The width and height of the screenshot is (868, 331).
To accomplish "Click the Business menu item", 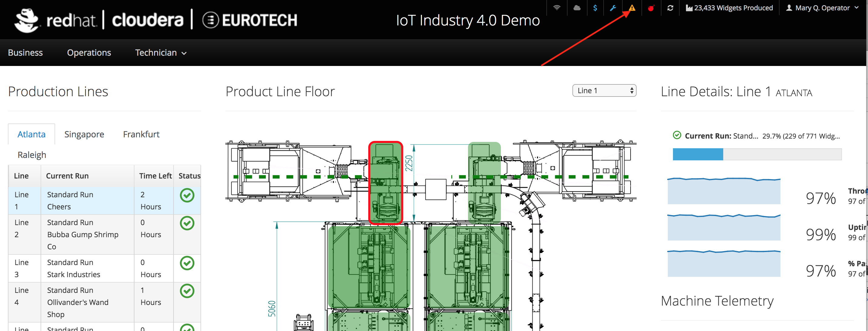I will [25, 53].
